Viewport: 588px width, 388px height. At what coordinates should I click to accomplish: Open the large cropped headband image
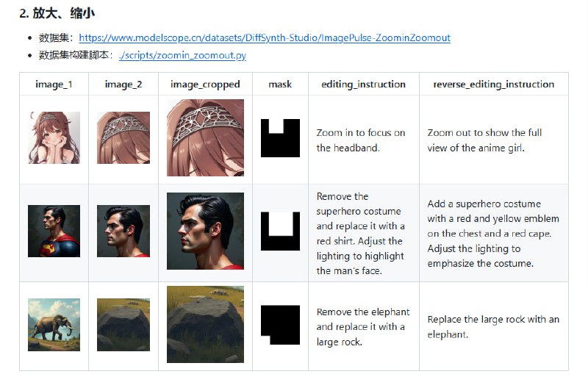tap(206, 137)
